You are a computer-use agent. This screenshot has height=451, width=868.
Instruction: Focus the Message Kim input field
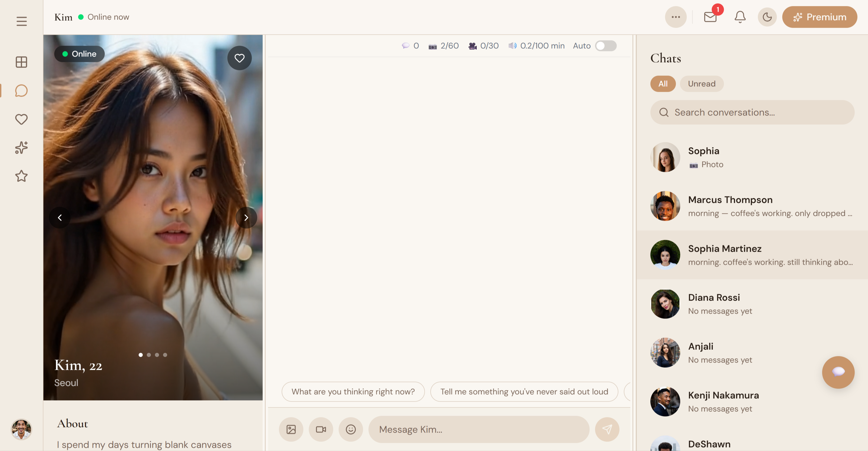pyautogui.click(x=479, y=429)
